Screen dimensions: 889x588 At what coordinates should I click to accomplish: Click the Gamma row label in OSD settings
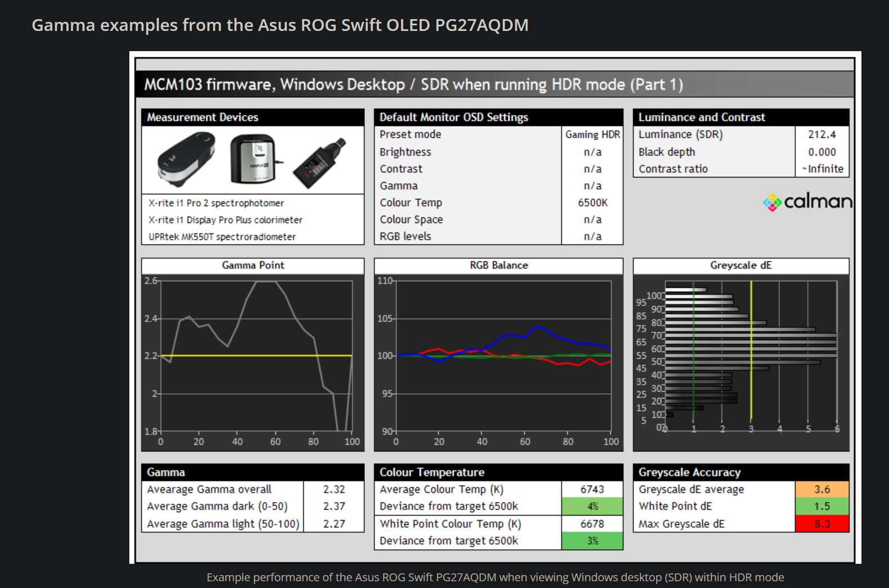coord(399,186)
